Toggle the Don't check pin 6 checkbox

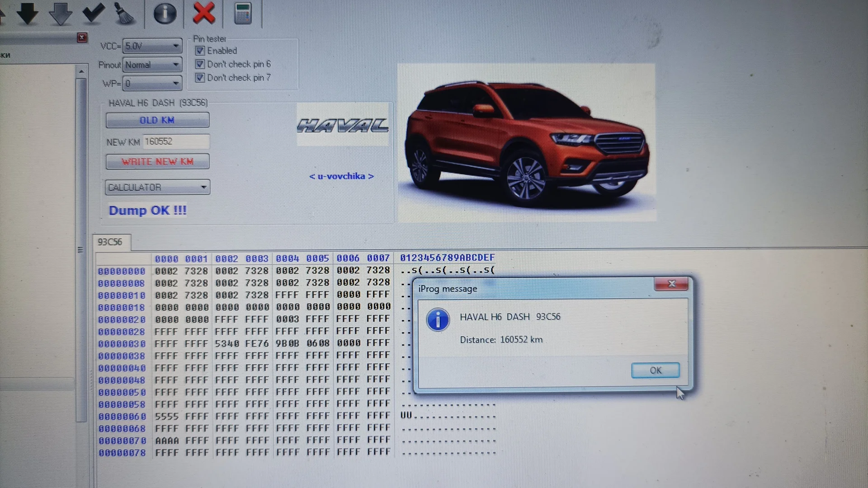[200, 64]
